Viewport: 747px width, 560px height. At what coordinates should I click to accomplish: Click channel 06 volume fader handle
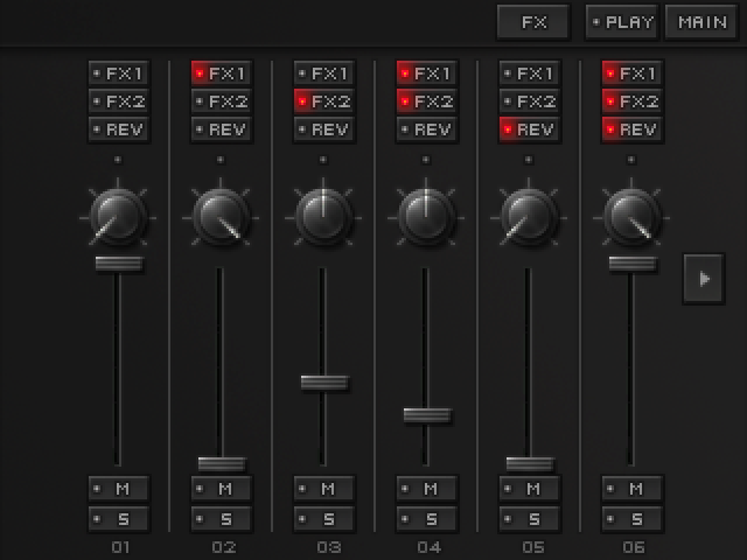(633, 264)
